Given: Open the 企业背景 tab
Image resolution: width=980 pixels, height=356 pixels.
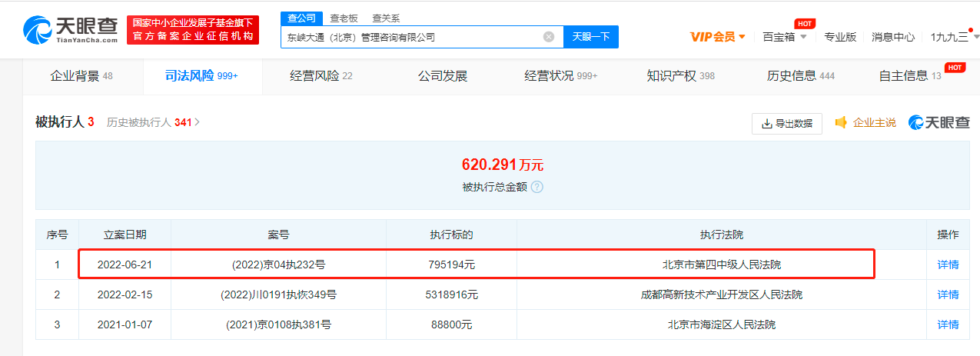Looking at the screenshot, I should [x=81, y=76].
